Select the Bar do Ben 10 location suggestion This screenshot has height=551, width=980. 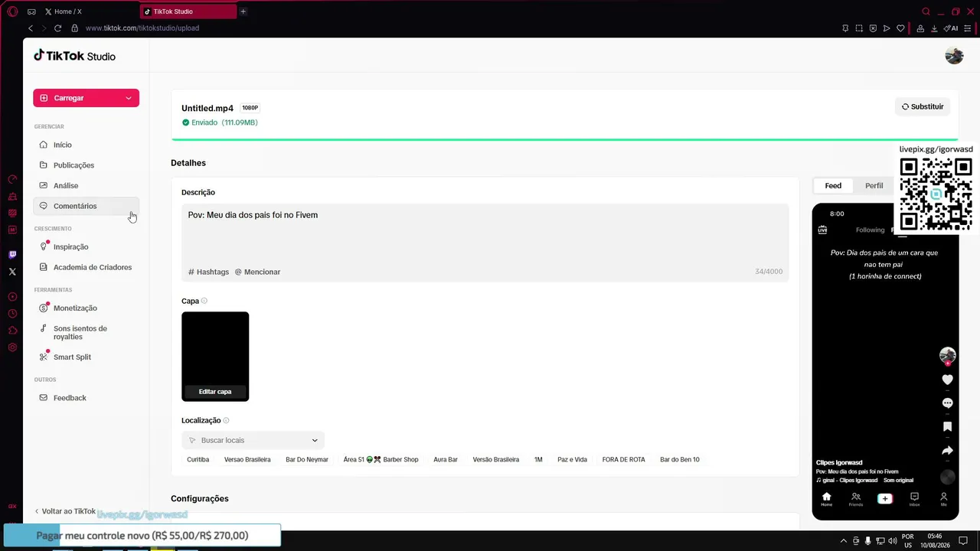tap(680, 460)
